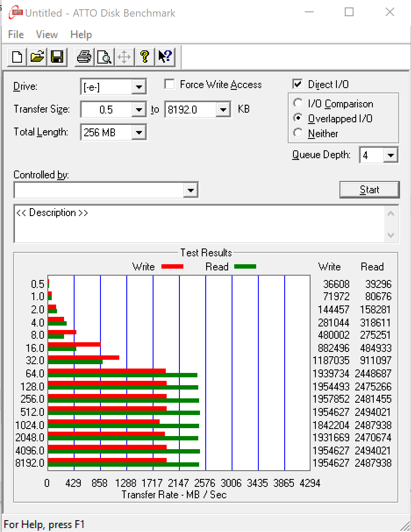The height and width of the screenshot is (532, 411).
Task: Open Print Preview toolbar icon
Action: 104,57
